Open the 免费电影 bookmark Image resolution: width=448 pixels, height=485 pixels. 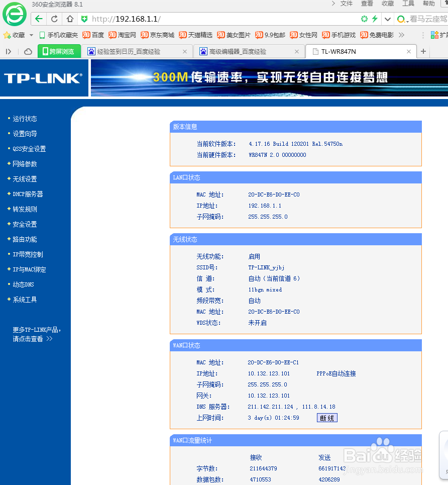(377, 35)
